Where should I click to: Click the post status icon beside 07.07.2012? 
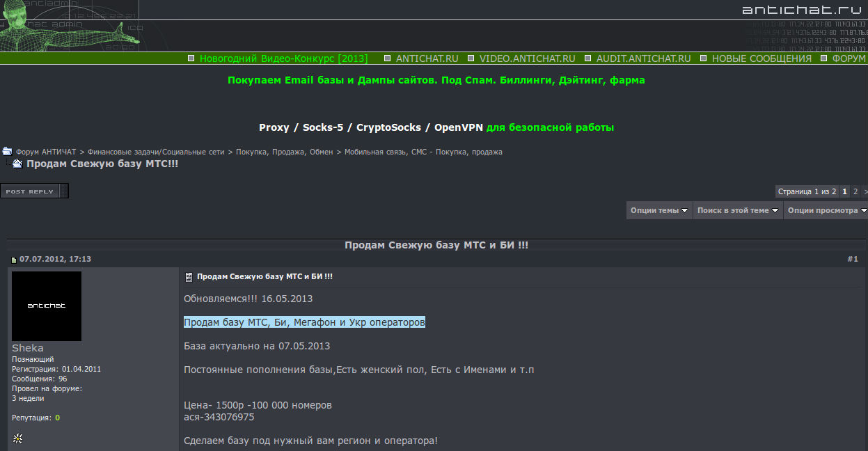point(13,260)
